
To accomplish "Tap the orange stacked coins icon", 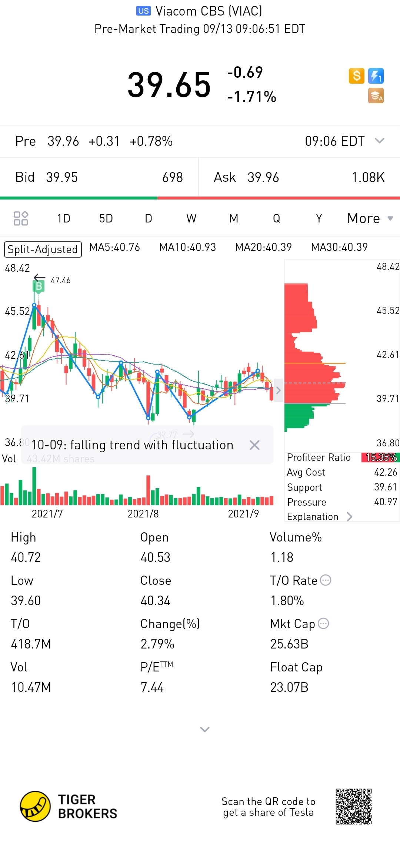I will pyautogui.click(x=376, y=96).
